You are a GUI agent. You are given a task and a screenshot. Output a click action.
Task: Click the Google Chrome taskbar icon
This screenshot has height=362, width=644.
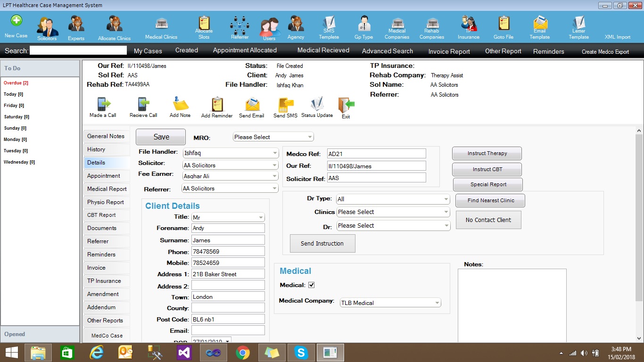[x=242, y=353]
